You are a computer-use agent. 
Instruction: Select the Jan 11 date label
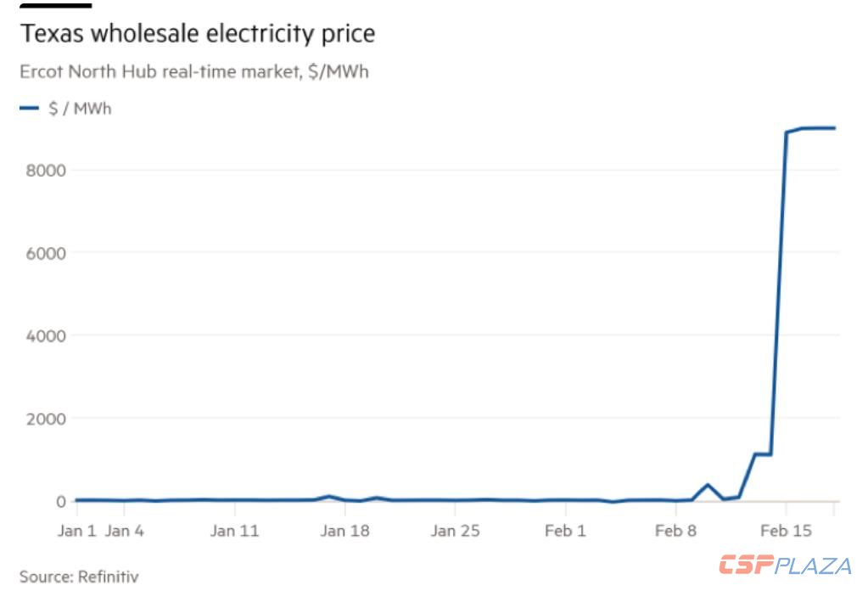[x=234, y=531]
